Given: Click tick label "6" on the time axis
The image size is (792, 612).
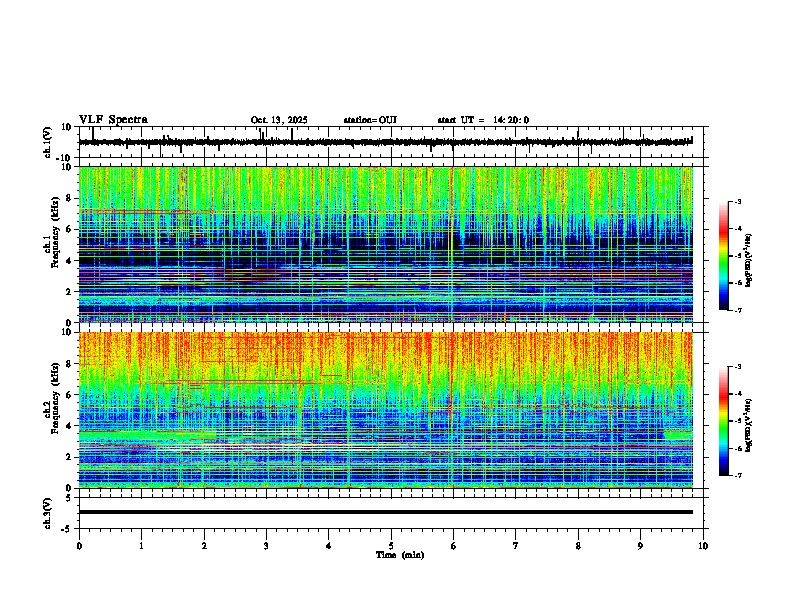Looking at the screenshot, I should [x=454, y=546].
